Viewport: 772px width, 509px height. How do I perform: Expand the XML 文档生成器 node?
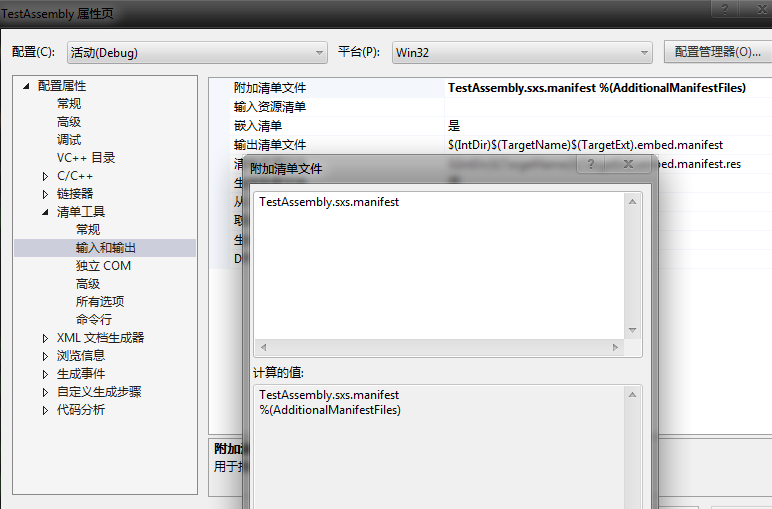(x=45, y=338)
